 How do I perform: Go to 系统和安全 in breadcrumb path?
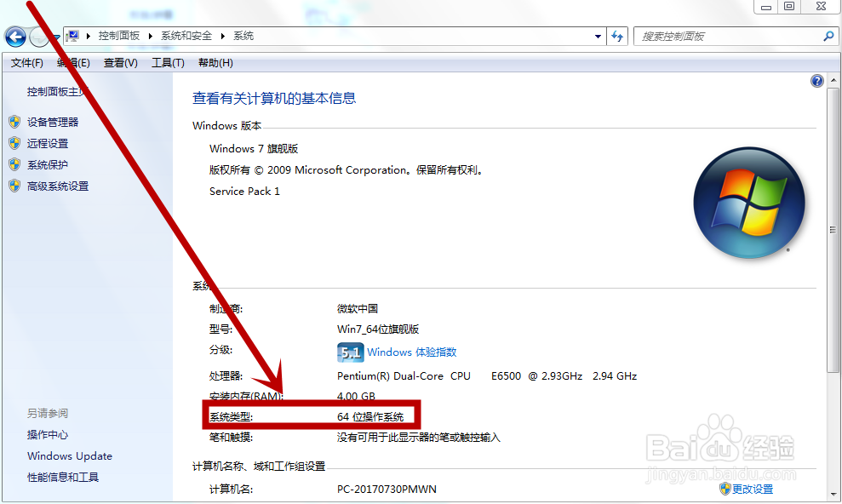[x=186, y=36]
